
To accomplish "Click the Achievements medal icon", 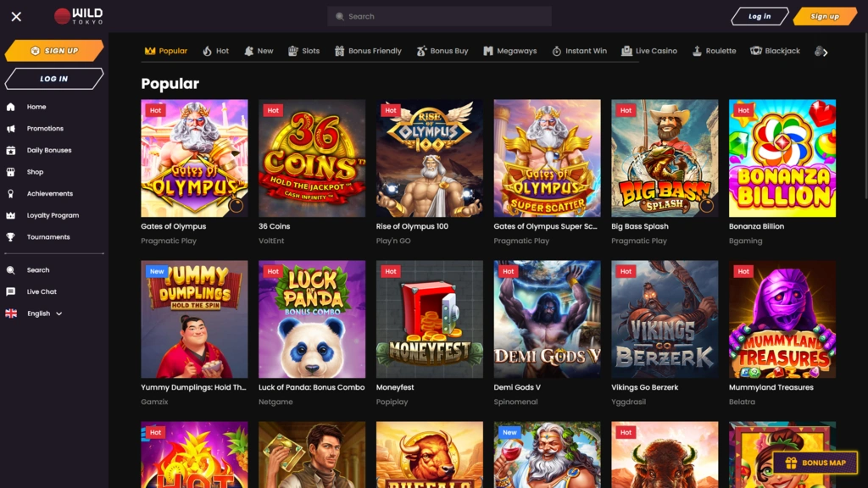I will [x=10, y=194].
